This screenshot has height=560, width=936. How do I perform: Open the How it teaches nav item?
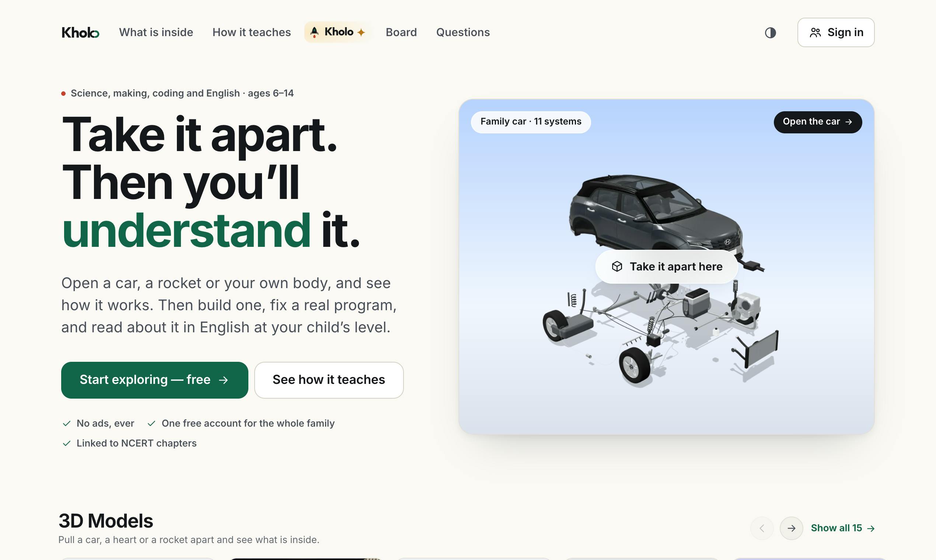pos(252,32)
